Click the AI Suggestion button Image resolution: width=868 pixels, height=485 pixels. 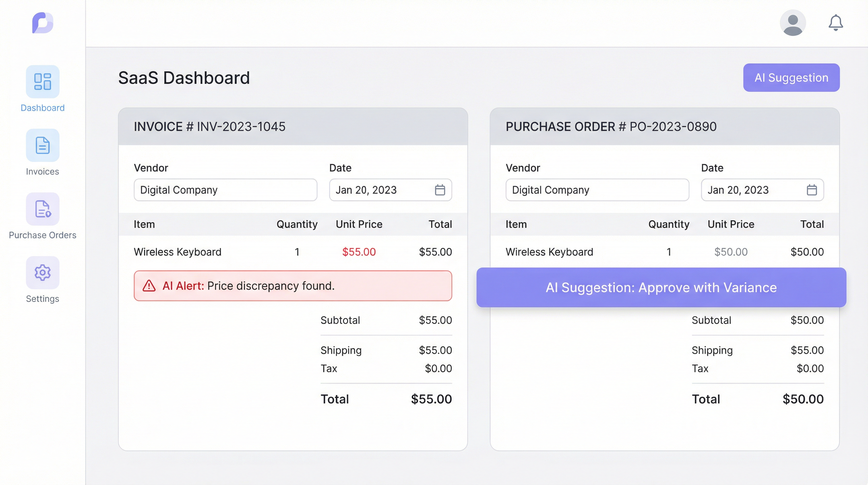tap(791, 77)
